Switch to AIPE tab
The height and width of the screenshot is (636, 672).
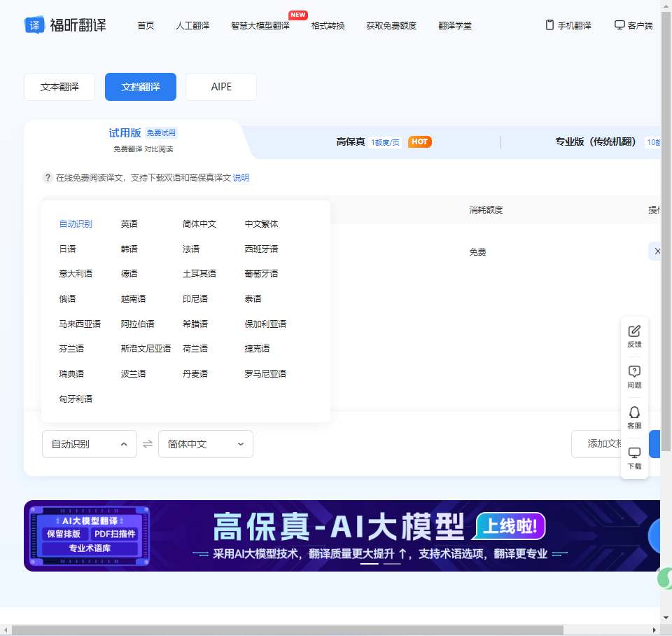(221, 87)
